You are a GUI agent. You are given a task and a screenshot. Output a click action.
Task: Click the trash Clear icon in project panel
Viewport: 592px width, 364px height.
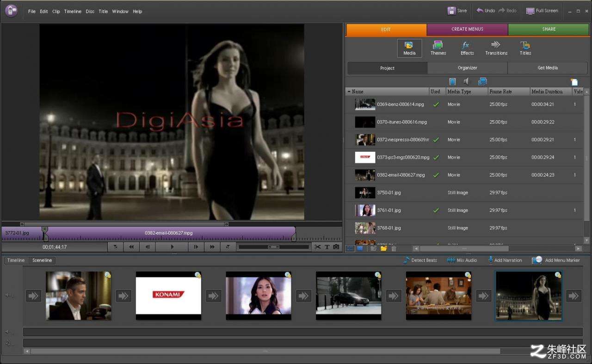click(x=394, y=249)
